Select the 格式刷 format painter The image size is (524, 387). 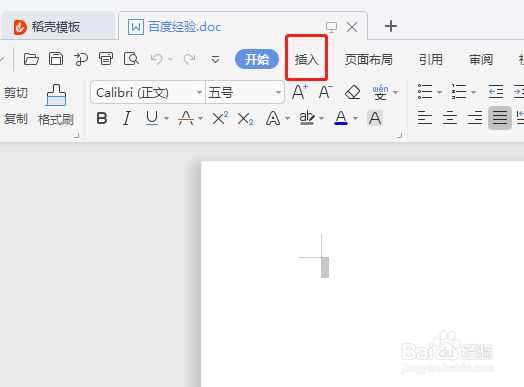tap(56, 105)
